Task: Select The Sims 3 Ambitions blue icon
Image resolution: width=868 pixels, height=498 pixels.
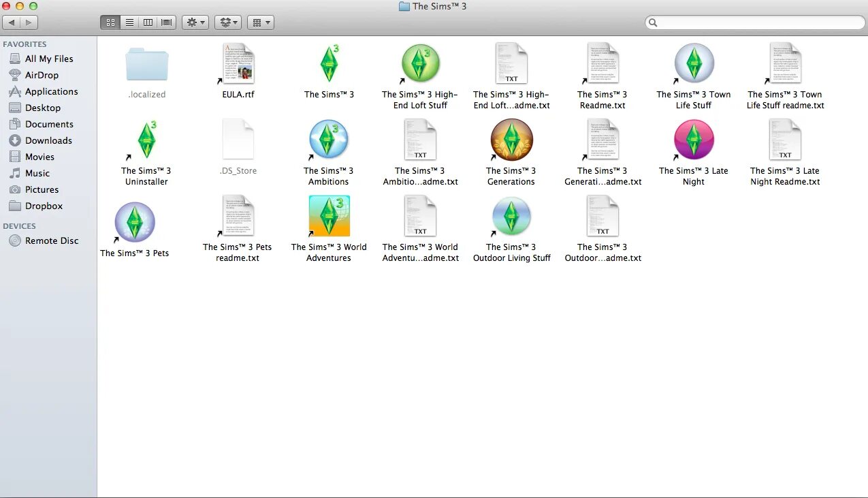Action: pos(329,140)
